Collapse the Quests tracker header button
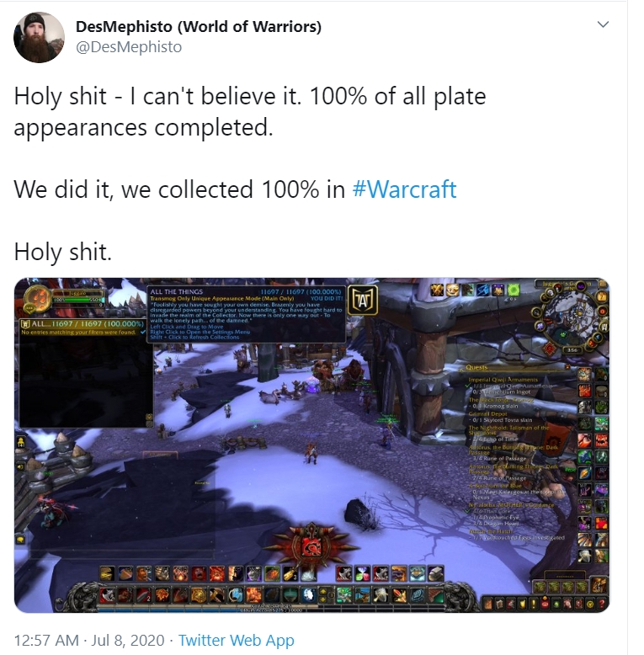Screen dimensions: 644x655 [x=567, y=367]
